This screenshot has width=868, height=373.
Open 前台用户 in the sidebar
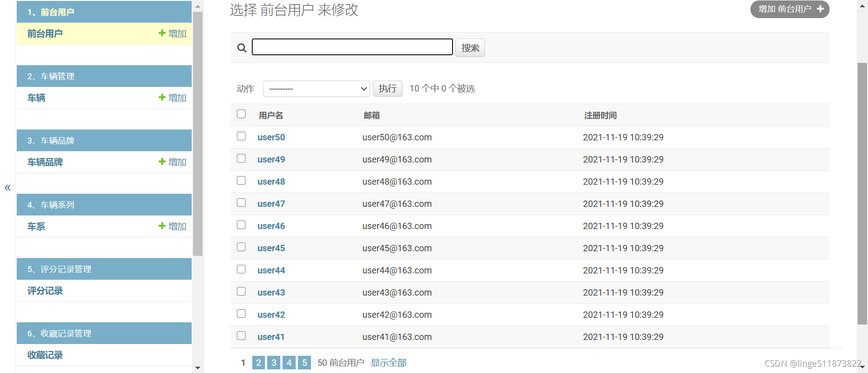coord(45,33)
